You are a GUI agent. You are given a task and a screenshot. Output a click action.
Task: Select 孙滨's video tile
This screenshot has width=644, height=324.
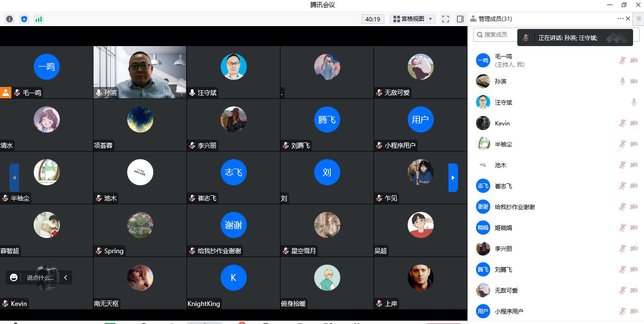point(140,72)
